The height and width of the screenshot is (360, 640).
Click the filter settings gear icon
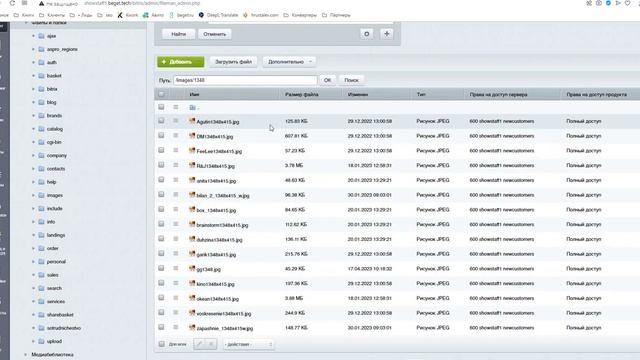pos(367,34)
